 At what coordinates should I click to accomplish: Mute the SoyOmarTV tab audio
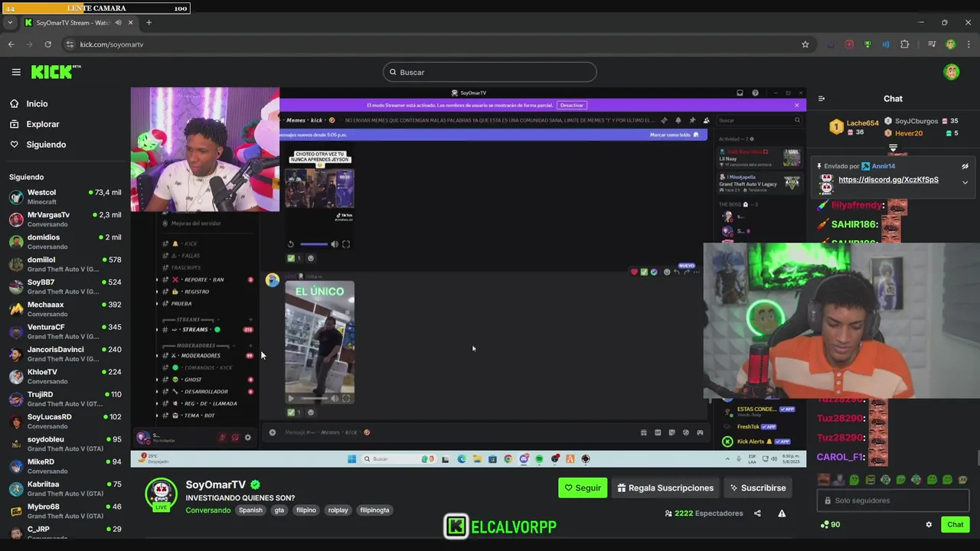[x=118, y=22]
